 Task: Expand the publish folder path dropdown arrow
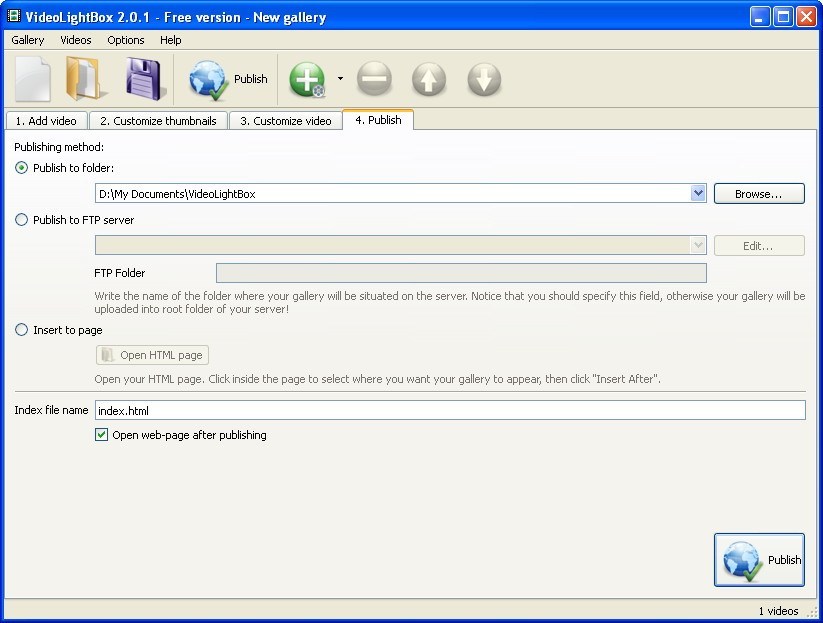(698, 193)
